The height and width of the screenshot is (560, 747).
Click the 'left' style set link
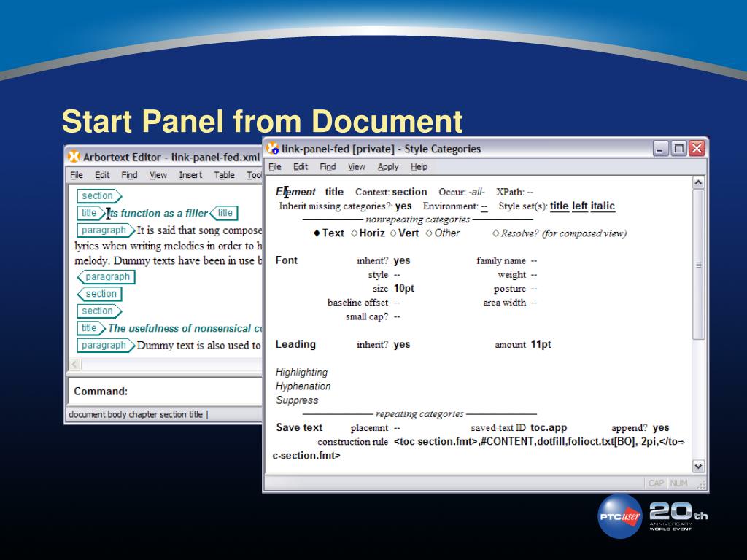pyautogui.click(x=580, y=206)
